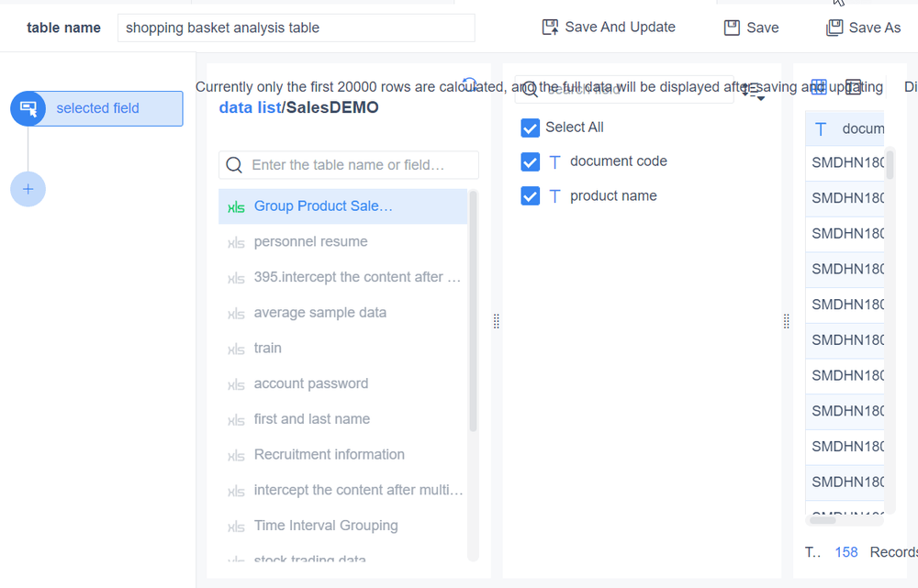
Task: Select the personnel resume table
Action: (310, 242)
